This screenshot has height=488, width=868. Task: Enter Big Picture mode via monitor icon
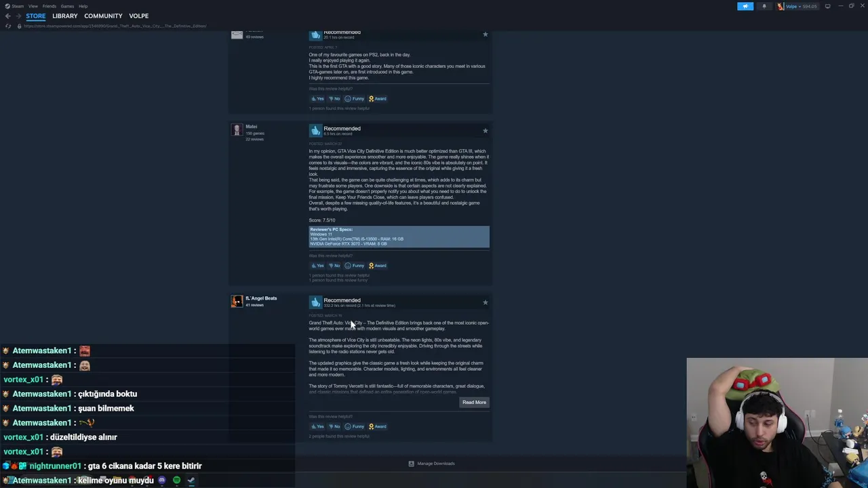point(827,6)
